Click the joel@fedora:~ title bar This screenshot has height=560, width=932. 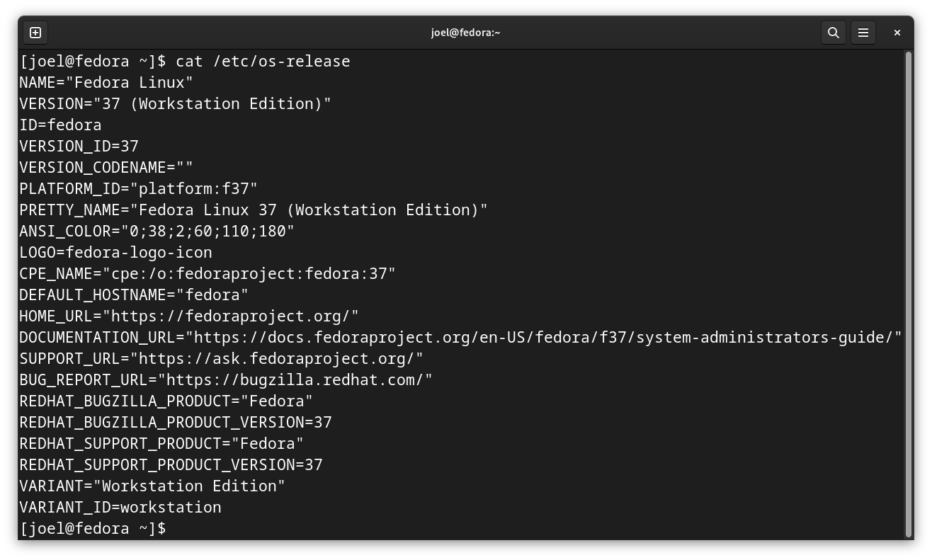click(465, 32)
